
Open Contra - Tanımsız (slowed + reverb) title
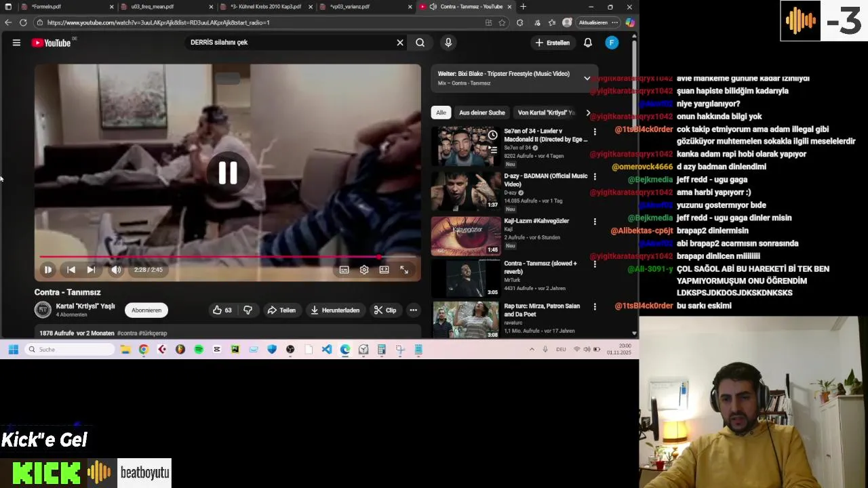pos(540,267)
